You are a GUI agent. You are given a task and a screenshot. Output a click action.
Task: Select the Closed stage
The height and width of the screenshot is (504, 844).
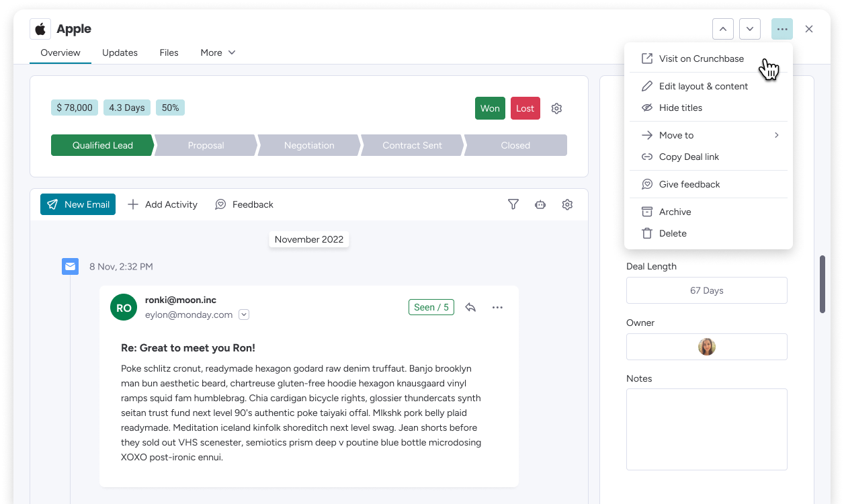515,145
